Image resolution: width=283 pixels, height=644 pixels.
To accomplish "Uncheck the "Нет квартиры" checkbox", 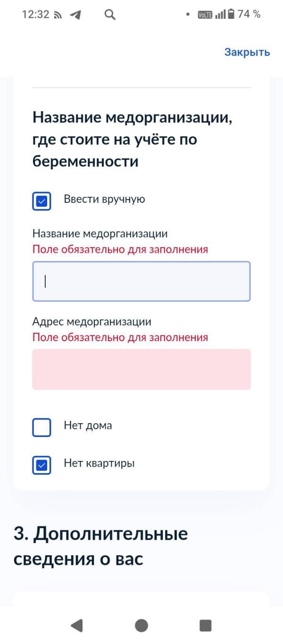I will (42, 466).
